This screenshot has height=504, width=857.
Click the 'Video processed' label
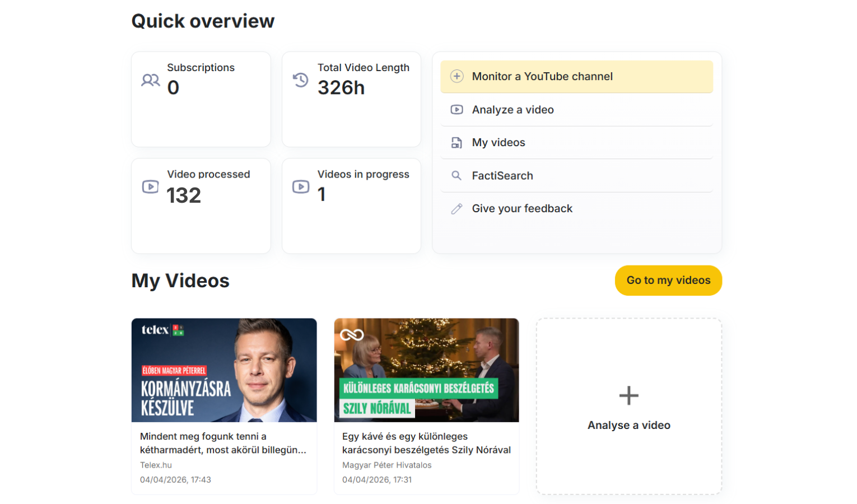208,174
